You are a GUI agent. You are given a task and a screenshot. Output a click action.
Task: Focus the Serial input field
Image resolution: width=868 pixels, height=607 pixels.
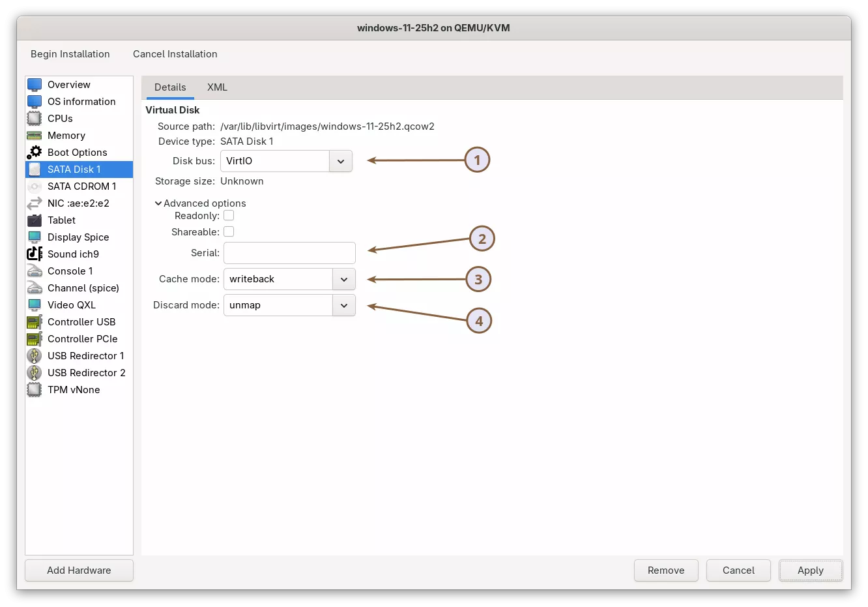(289, 253)
